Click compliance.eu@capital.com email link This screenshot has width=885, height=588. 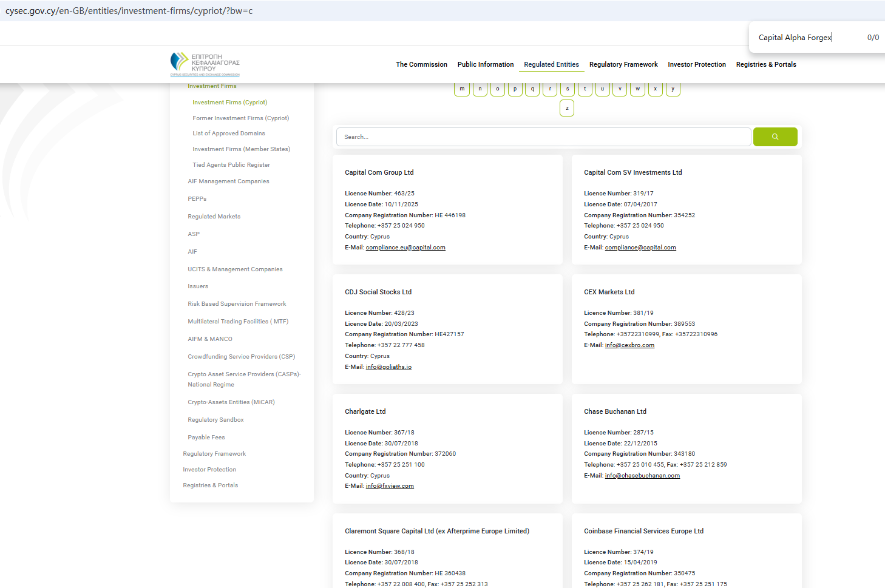tap(405, 248)
